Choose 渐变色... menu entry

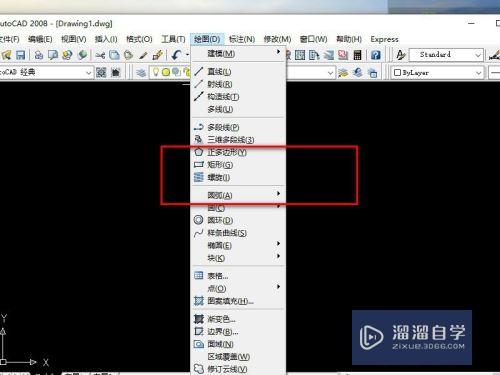point(238,319)
